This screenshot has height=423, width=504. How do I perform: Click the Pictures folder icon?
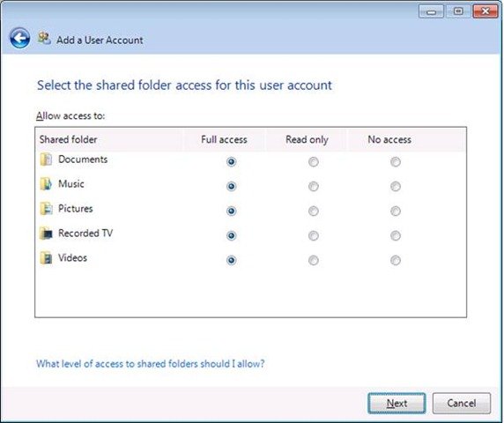click(x=47, y=209)
